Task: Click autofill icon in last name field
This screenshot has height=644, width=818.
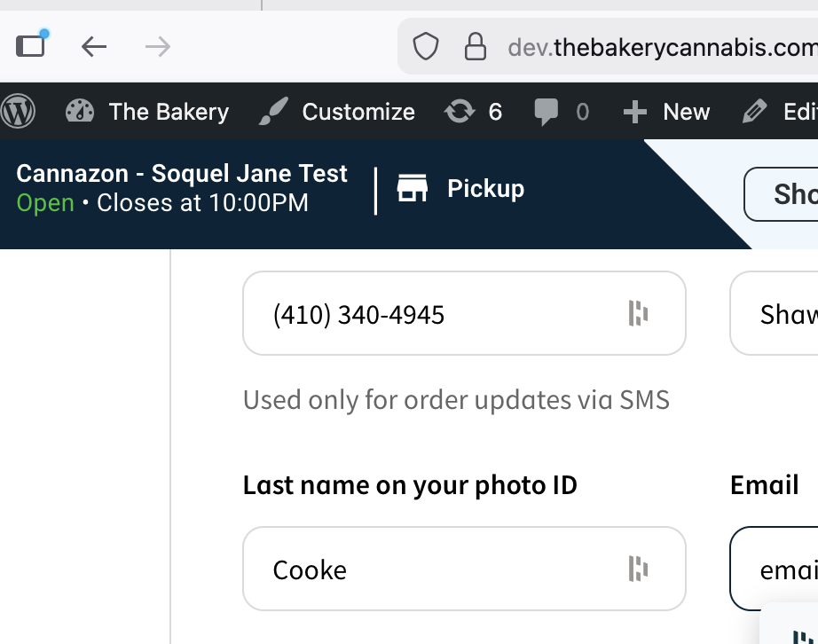Action: [638, 569]
